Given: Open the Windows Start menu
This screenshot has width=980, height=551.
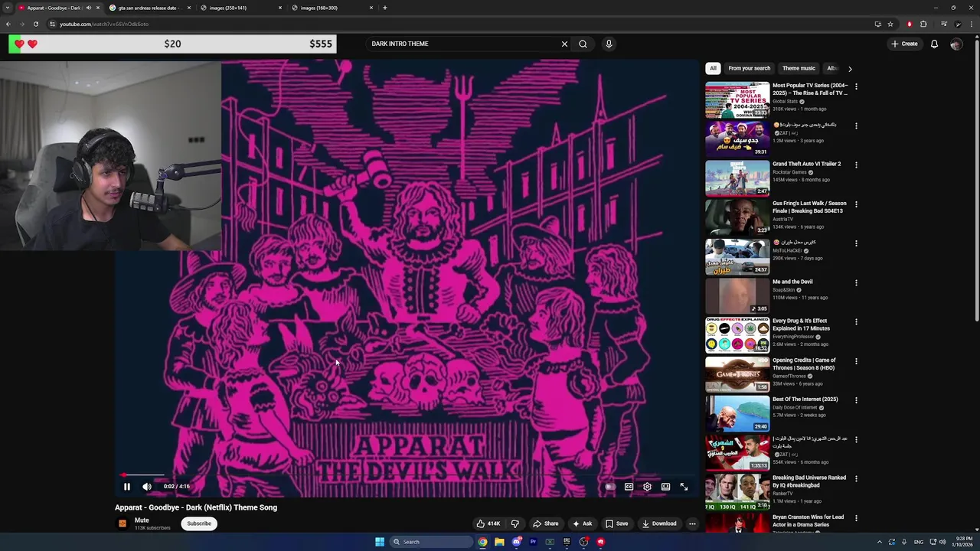Looking at the screenshot, I should pos(380,542).
